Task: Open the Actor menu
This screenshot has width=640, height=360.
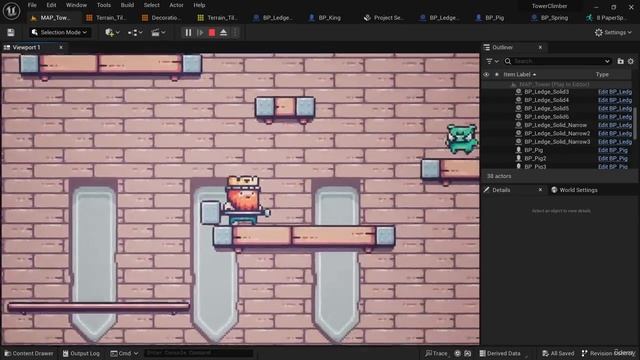Action: click(x=176, y=5)
